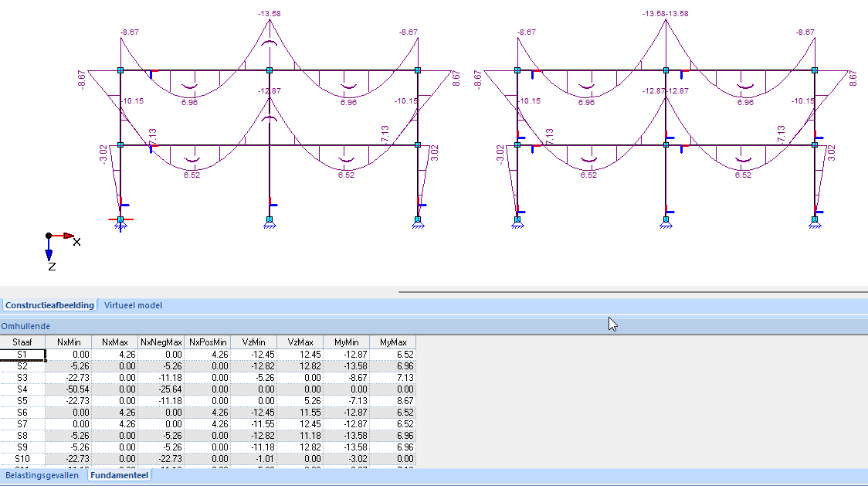
Task: Select the VzMax column header
Action: 300,342
